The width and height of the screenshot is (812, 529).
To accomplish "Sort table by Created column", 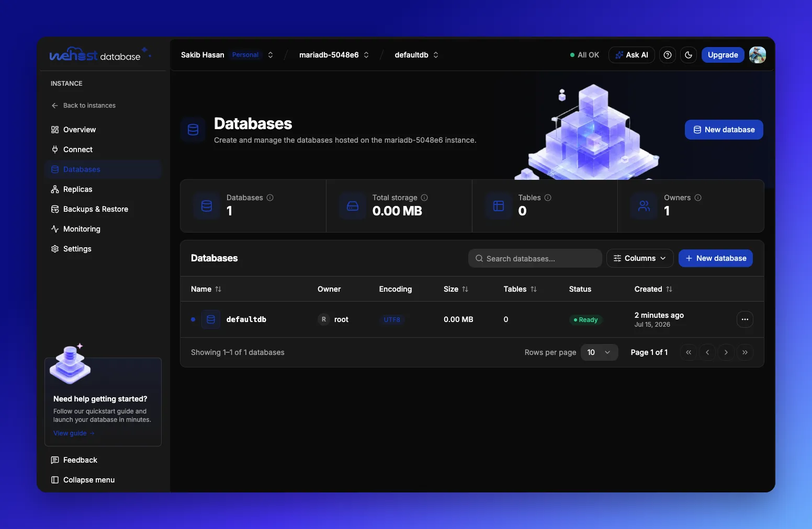I will pyautogui.click(x=653, y=289).
